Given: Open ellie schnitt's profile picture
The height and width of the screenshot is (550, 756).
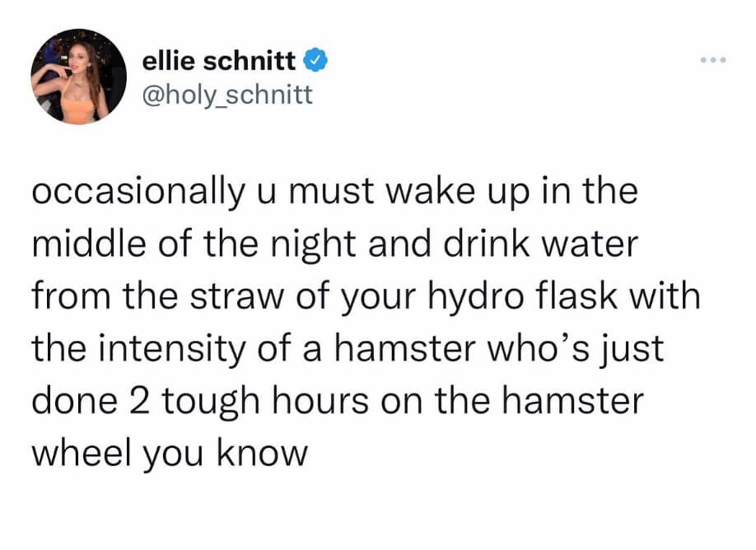Looking at the screenshot, I should [x=80, y=77].
